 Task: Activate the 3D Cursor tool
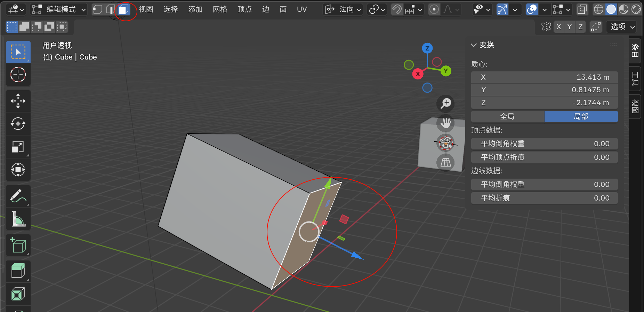pyautogui.click(x=18, y=75)
